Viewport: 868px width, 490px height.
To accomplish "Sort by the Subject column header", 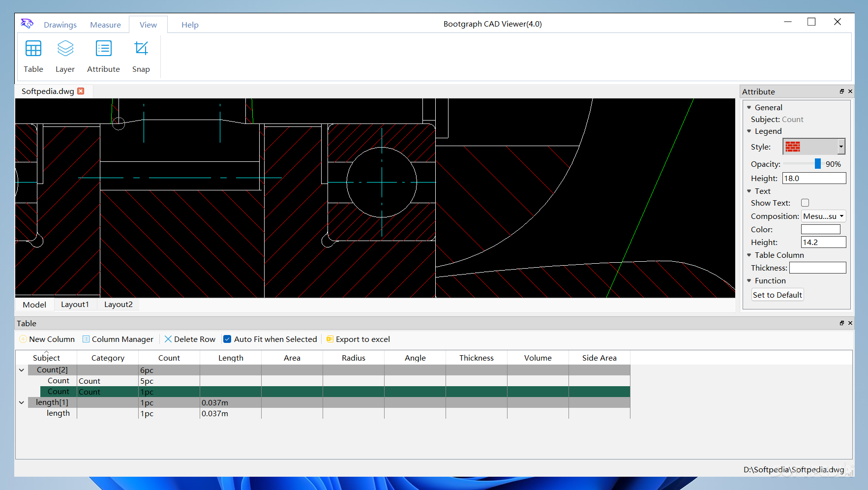I will click(46, 358).
